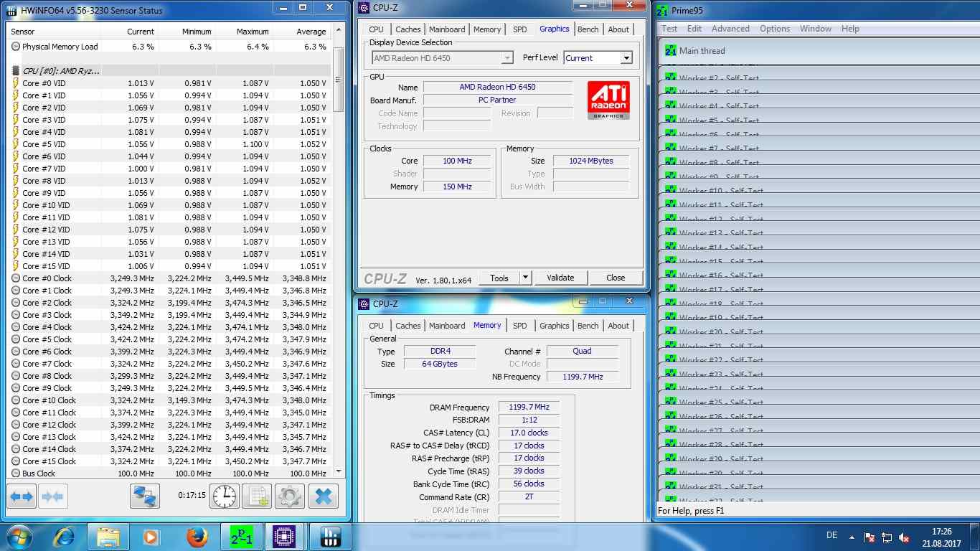Open HWiNFO remote network monitoring button

coord(145,496)
